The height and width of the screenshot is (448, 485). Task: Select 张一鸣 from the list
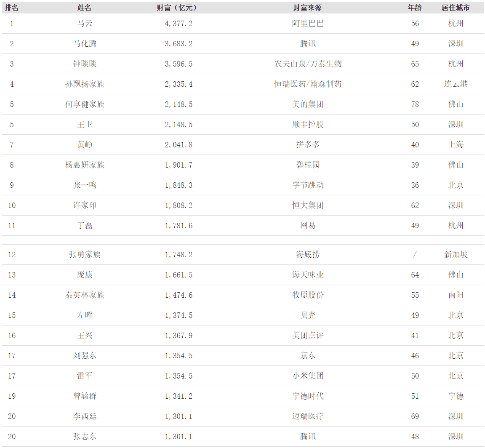84,185
